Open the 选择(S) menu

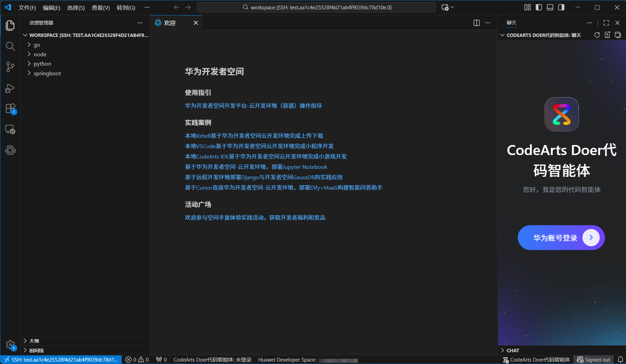(x=76, y=8)
